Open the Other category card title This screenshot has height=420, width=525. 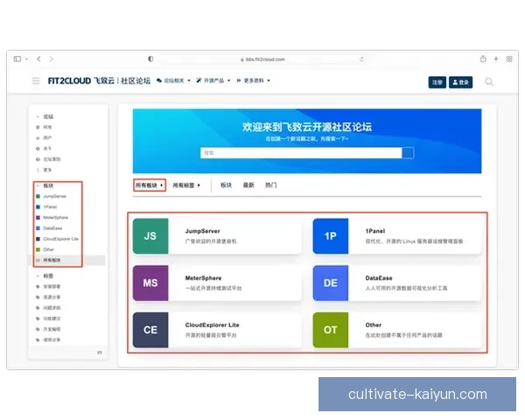pyautogui.click(x=374, y=325)
